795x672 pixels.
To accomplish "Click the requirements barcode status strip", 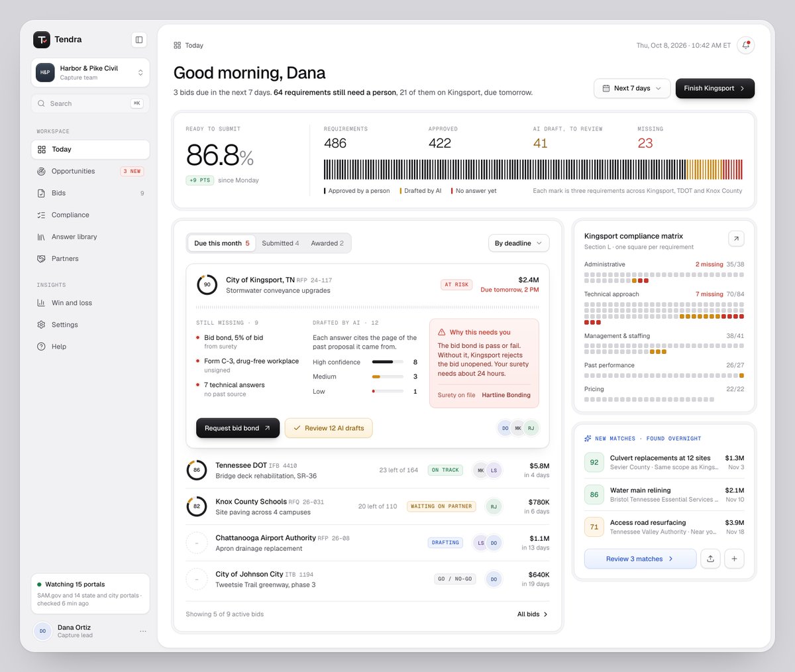I will (x=533, y=170).
